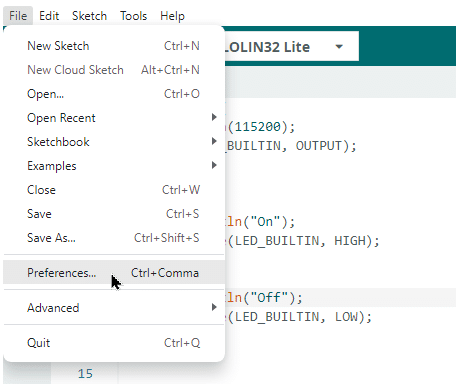The image size is (456, 384).
Task: Select the New Cloud Sketch entry
Action: tap(114, 70)
